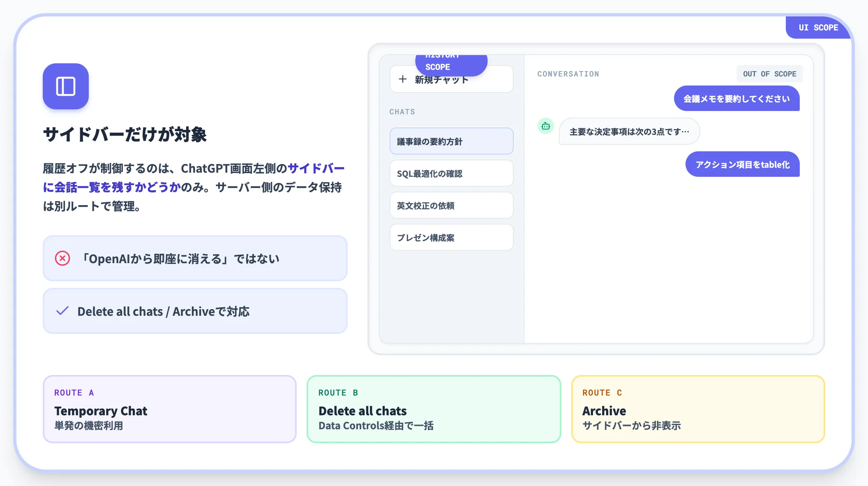Click the 主要な決定事項は次の3点です reply bubble

[629, 131]
